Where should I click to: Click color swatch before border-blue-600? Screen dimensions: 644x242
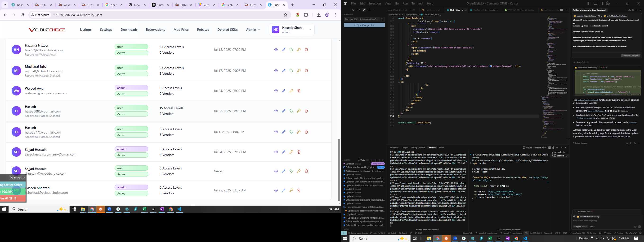(491, 66)
